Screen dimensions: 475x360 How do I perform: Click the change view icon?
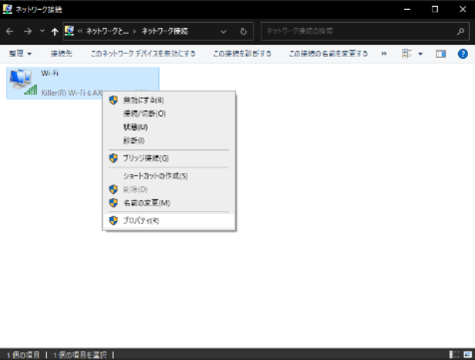click(x=407, y=54)
